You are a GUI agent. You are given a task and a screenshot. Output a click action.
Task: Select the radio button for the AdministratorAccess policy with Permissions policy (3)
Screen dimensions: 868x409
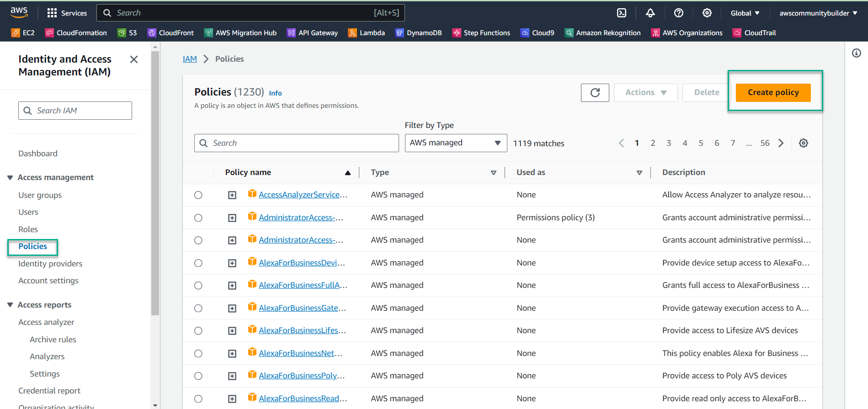(198, 218)
